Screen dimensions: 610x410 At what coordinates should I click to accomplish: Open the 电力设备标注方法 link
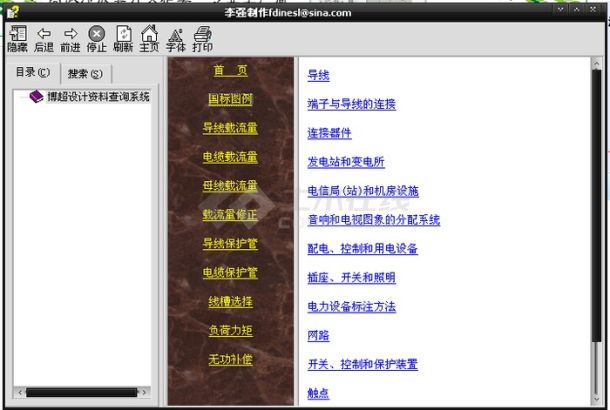tap(351, 307)
